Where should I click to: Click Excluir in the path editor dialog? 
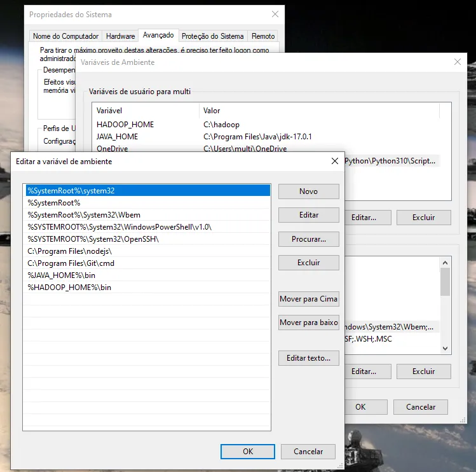pyautogui.click(x=308, y=263)
